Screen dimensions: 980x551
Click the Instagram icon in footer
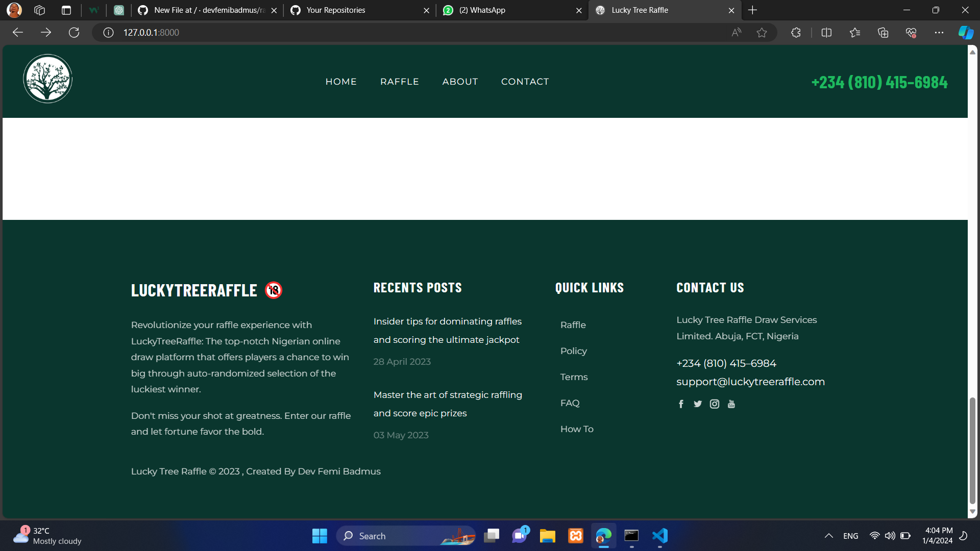[715, 404]
